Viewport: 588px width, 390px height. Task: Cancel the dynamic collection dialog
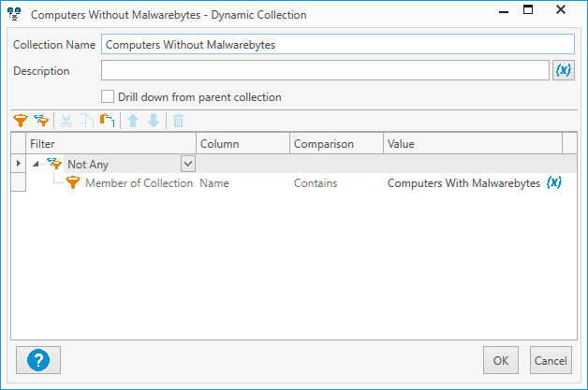coord(551,360)
